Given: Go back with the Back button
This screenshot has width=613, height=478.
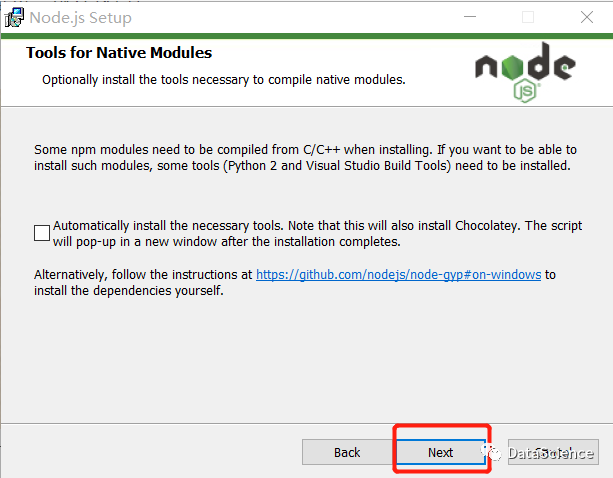Looking at the screenshot, I should click(x=347, y=452).
